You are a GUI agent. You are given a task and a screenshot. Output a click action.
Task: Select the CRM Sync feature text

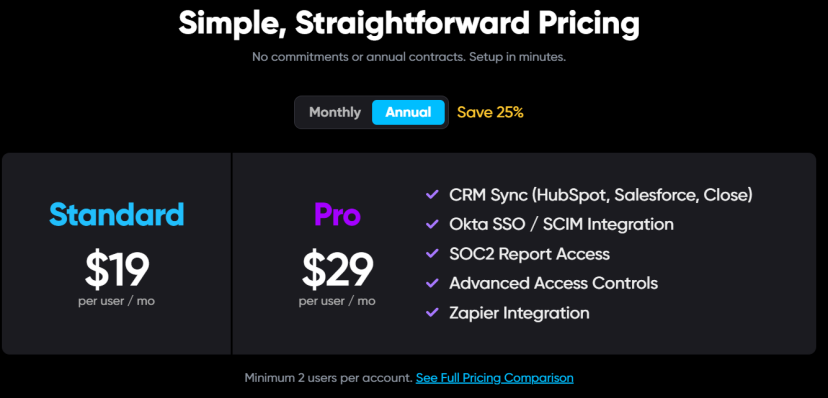pyautogui.click(x=601, y=195)
